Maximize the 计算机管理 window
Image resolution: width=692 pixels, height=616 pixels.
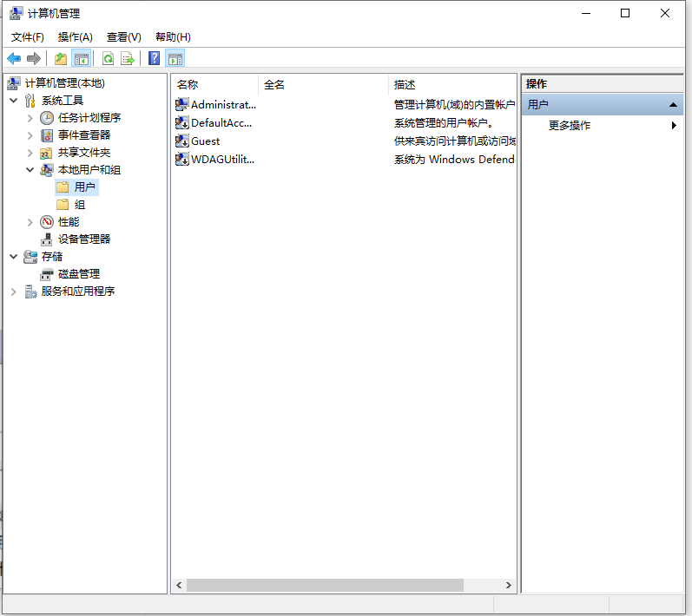(x=625, y=13)
